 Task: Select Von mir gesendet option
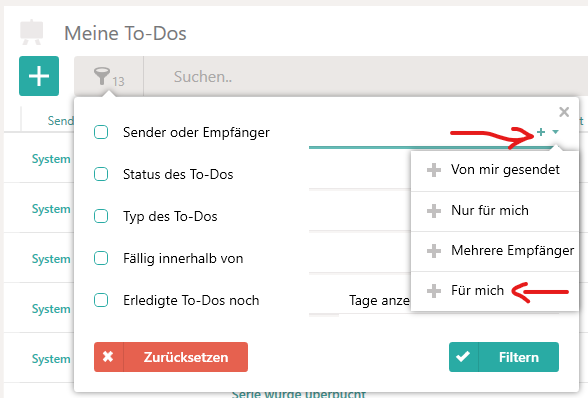[495, 171]
